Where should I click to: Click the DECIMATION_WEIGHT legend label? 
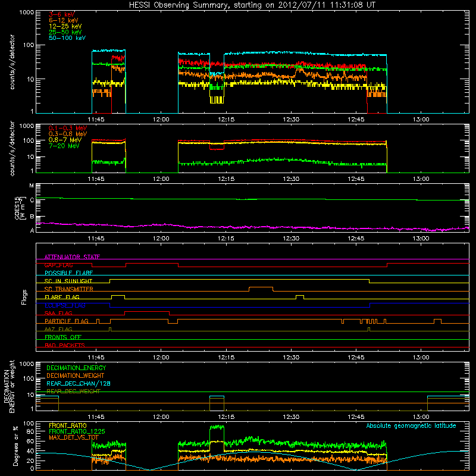[x=76, y=375]
